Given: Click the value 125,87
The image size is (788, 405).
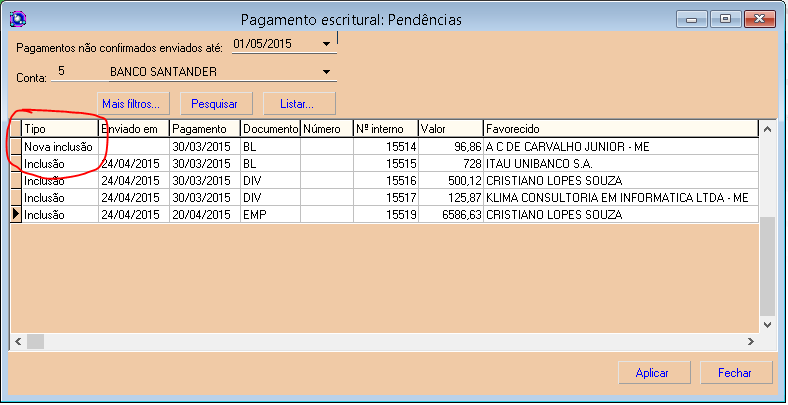Looking at the screenshot, I should coord(451,197).
